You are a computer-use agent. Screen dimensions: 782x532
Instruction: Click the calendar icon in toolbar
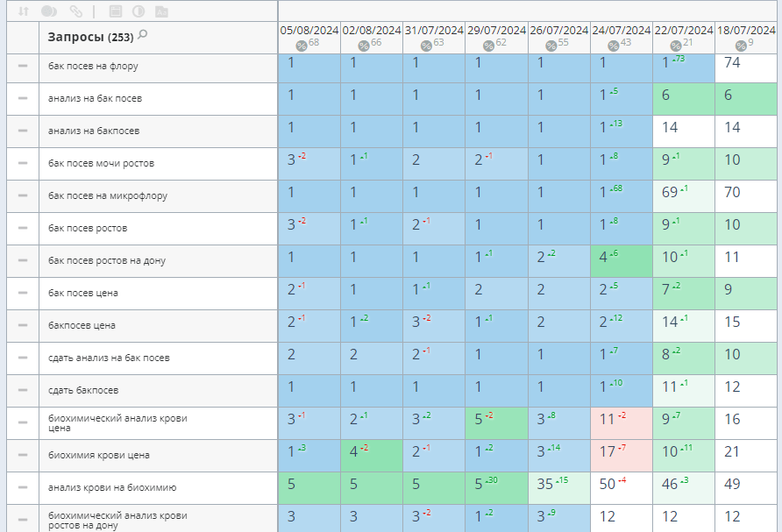[115, 11]
